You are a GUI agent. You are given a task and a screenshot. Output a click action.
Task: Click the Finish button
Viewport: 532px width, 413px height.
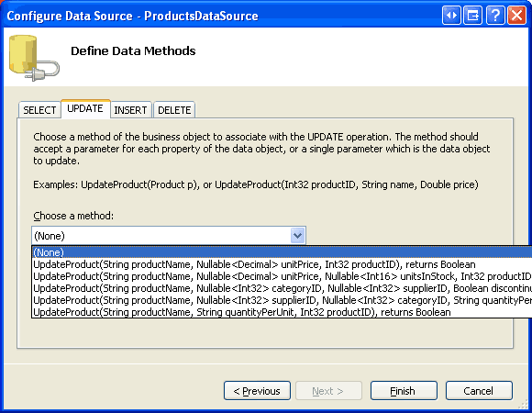[x=404, y=391]
